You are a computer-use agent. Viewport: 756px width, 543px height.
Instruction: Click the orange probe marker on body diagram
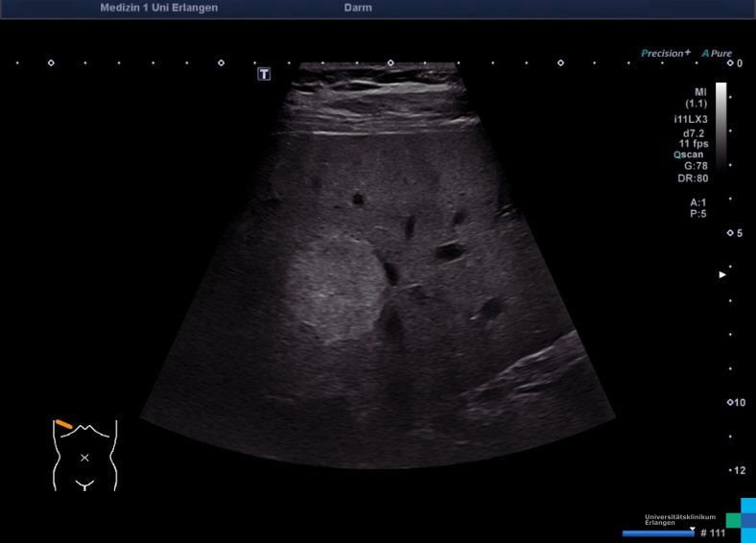(63, 423)
